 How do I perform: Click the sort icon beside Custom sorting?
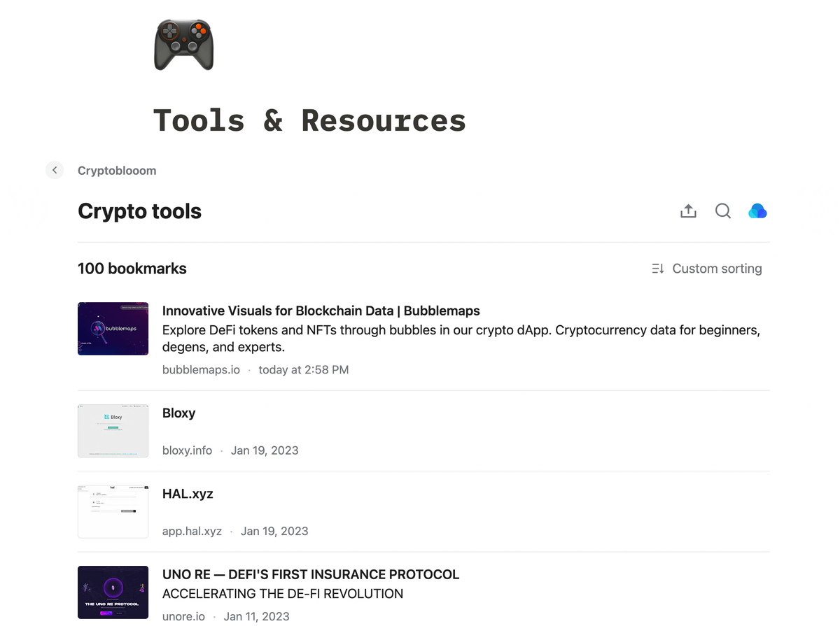coord(658,269)
